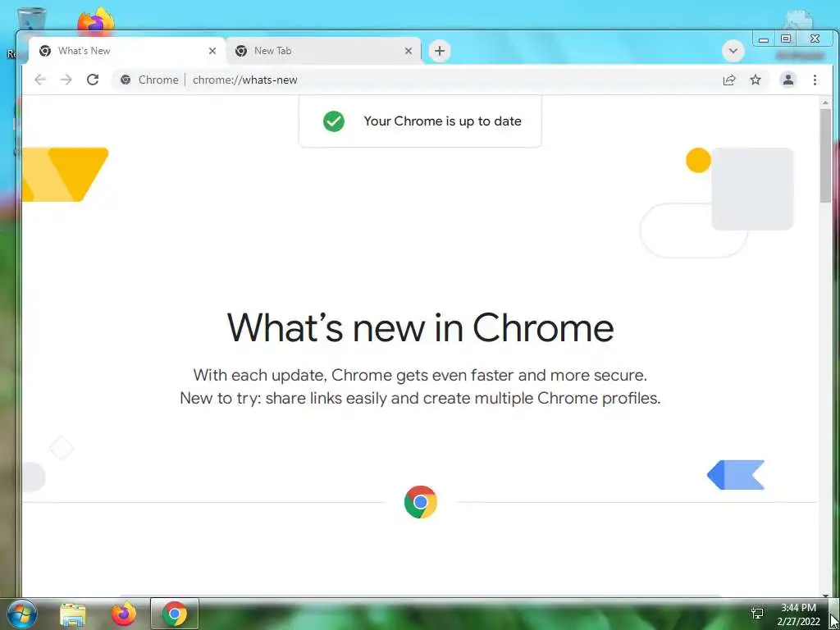
Task: Go back using the back arrow
Action: coord(40,80)
